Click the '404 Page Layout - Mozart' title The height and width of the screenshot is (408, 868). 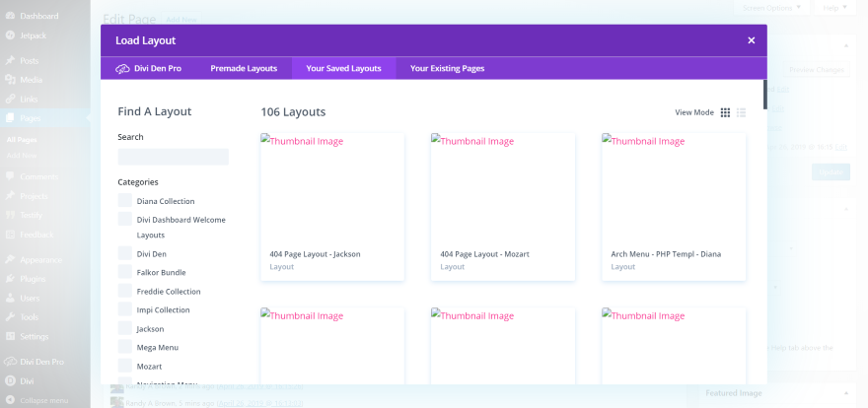pos(485,254)
